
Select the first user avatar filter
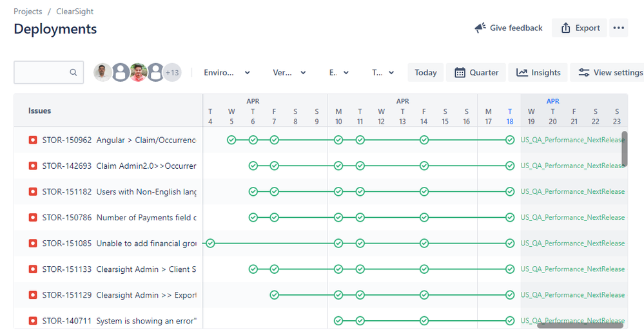coord(102,72)
